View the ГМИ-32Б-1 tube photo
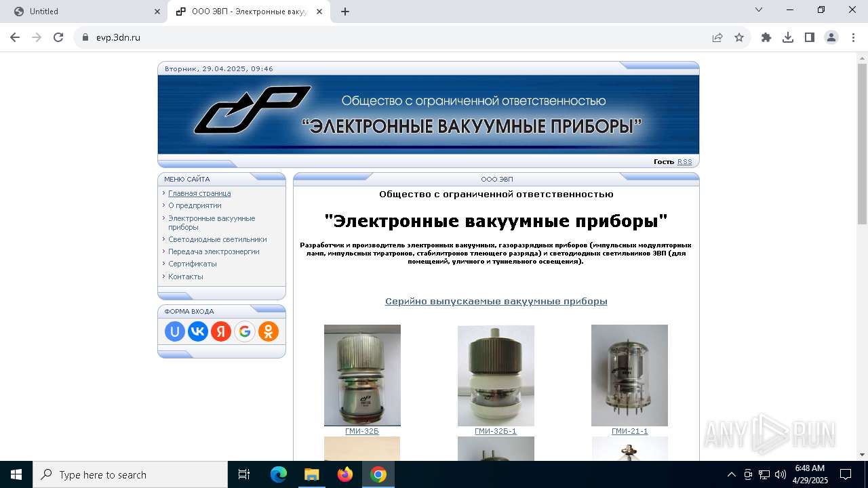The image size is (868, 488). [496, 375]
